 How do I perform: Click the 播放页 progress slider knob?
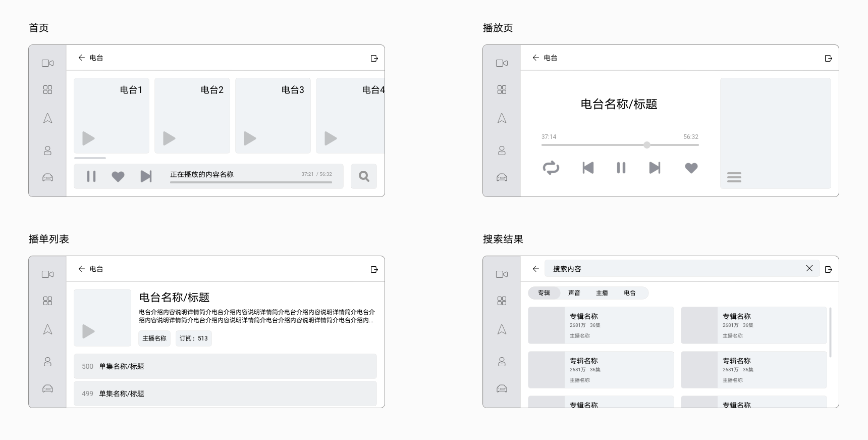[647, 145]
